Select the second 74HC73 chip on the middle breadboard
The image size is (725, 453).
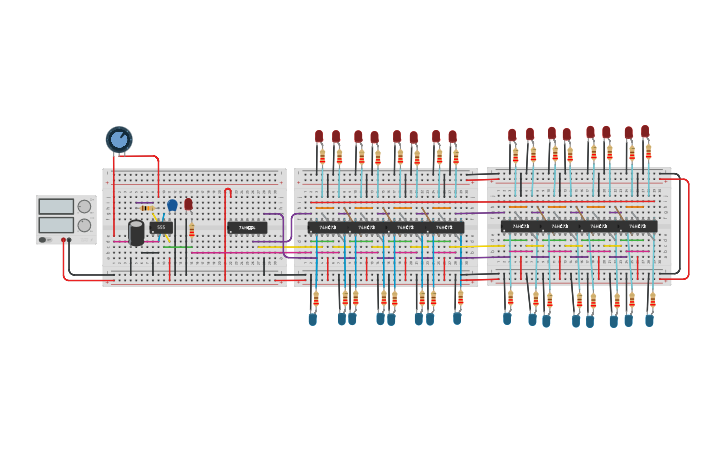[x=367, y=227]
